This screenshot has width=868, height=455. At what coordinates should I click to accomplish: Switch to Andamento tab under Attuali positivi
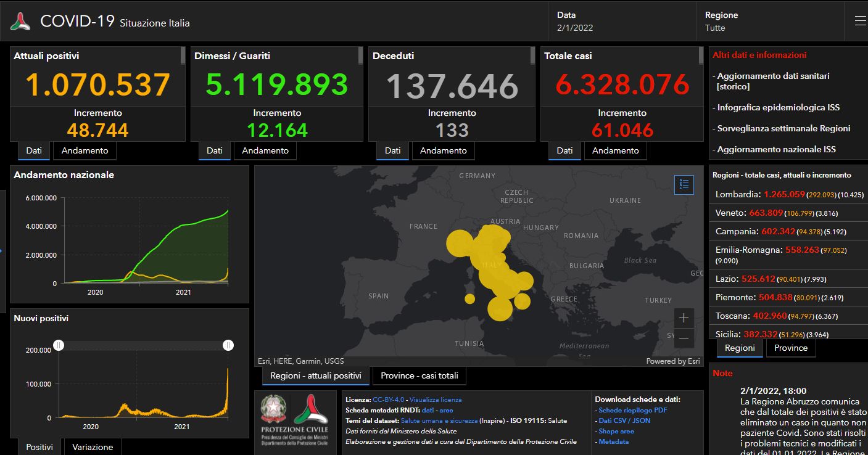point(85,150)
